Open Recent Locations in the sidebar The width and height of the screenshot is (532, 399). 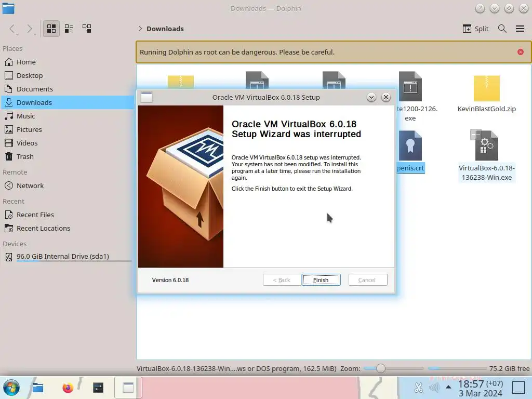[68, 229]
